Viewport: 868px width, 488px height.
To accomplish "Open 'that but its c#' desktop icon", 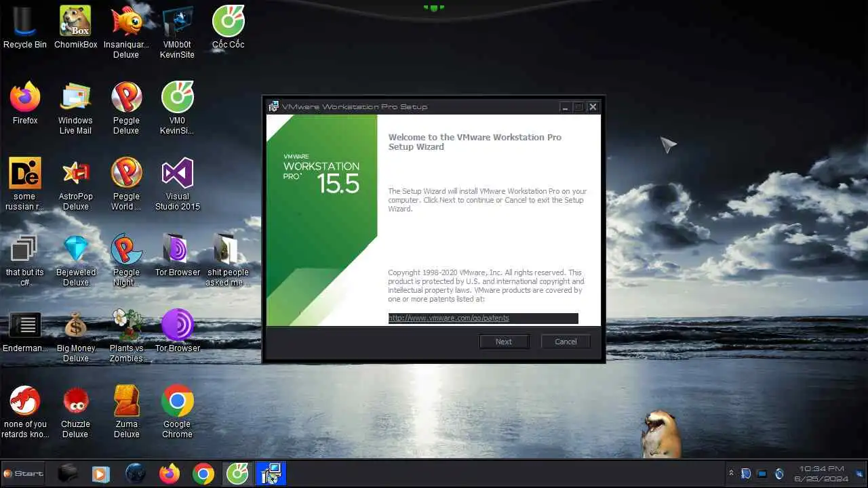I will [24, 260].
